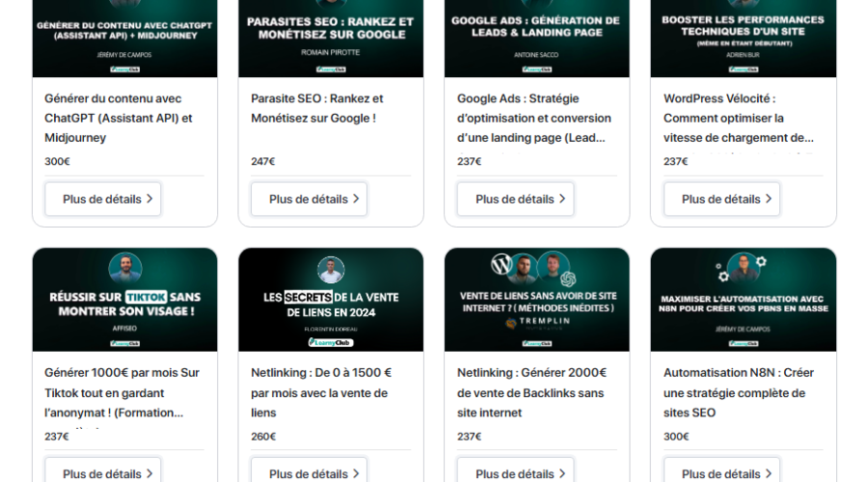868x482 pixels.
Task: Click chevron arrow in Google Ads details button
Action: (562, 200)
